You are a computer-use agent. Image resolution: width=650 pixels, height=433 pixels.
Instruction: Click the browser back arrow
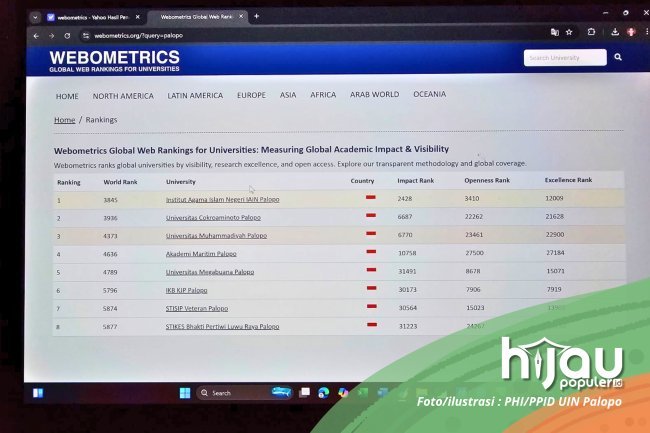click(x=37, y=35)
